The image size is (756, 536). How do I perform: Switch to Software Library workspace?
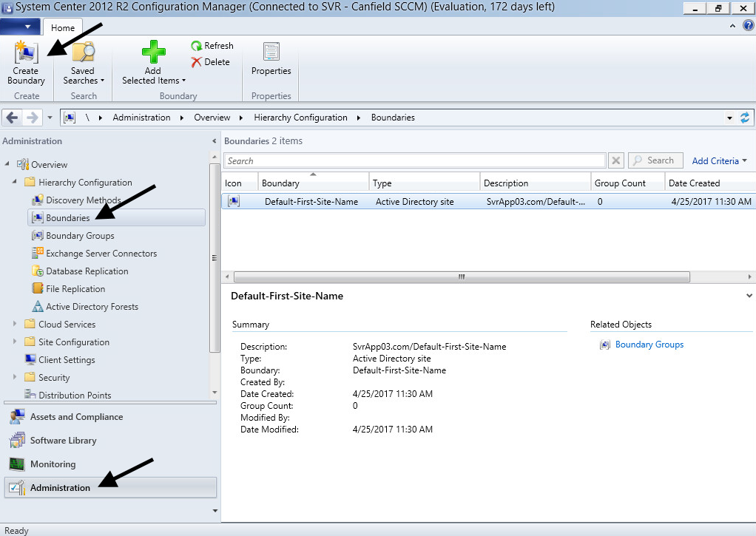[110, 441]
